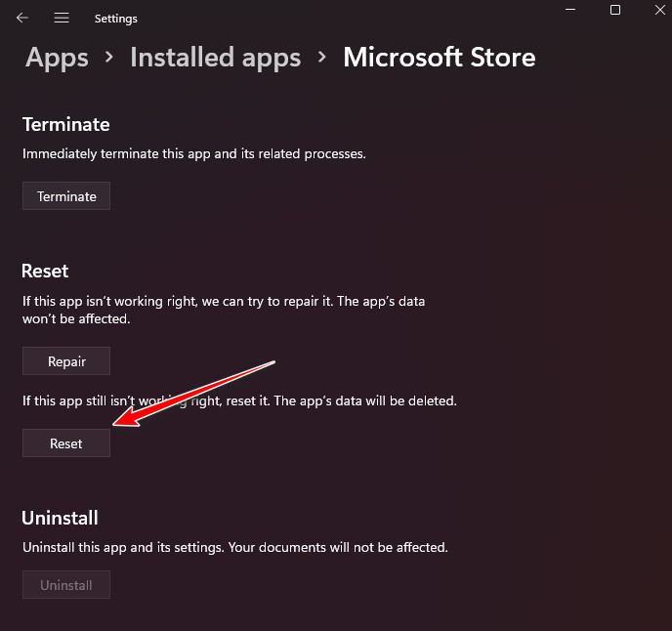Click the Uninstall section heading
This screenshot has width=672, height=631.
60,518
